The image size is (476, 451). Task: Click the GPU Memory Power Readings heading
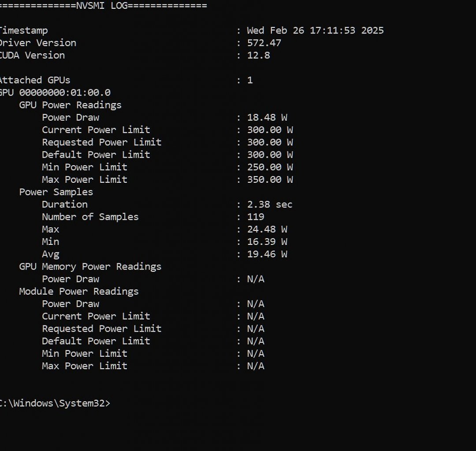[x=90, y=266]
